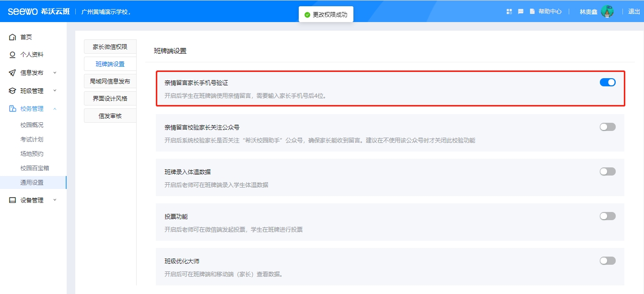This screenshot has width=644, height=294.
Task: Click the 校务管理 building icon
Action: [x=12, y=109]
